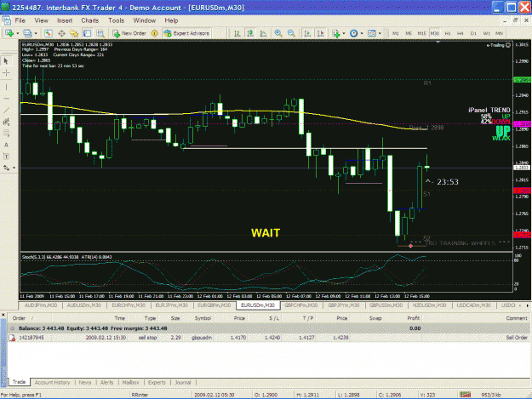Open the Experts terminal tab
This screenshot has height=399, width=532.
[157, 382]
